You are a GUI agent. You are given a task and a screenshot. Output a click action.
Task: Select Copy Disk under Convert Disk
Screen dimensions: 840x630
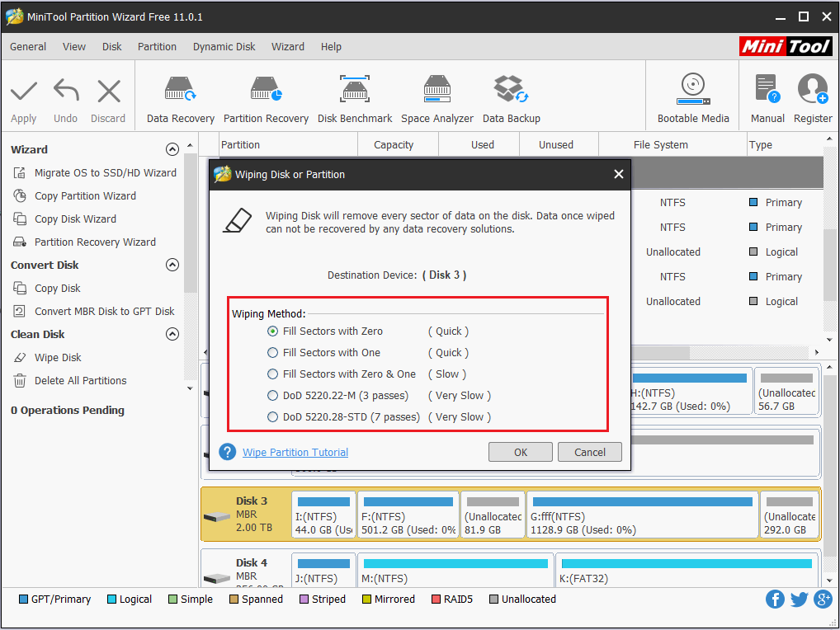[x=46, y=288]
